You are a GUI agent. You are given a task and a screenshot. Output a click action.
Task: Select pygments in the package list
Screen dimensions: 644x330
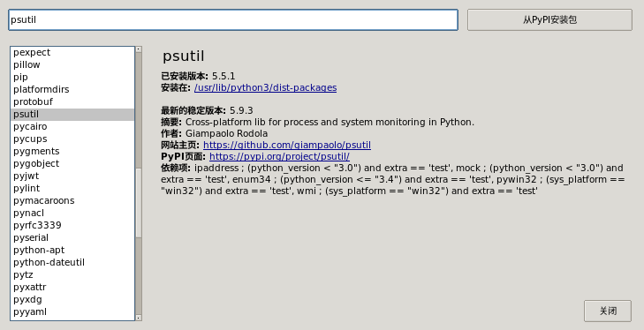[72, 151]
